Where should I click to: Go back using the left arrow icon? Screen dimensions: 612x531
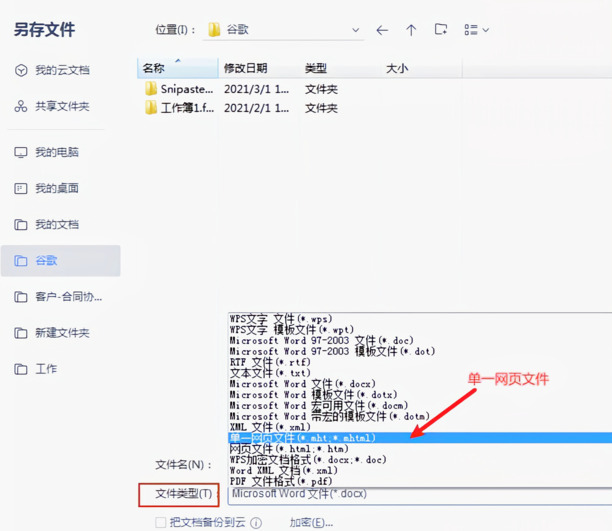pos(382,30)
